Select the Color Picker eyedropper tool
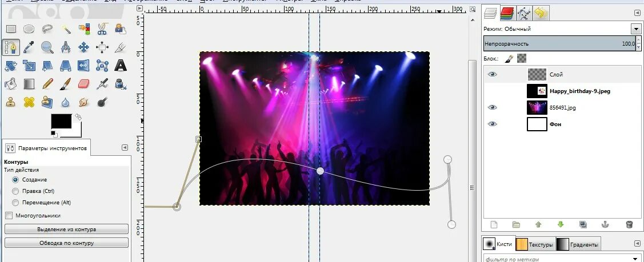 (29, 47)
